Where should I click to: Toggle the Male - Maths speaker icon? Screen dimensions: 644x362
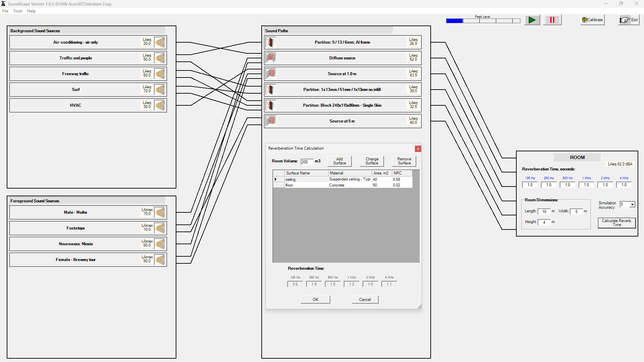click(x=160, y=212)
